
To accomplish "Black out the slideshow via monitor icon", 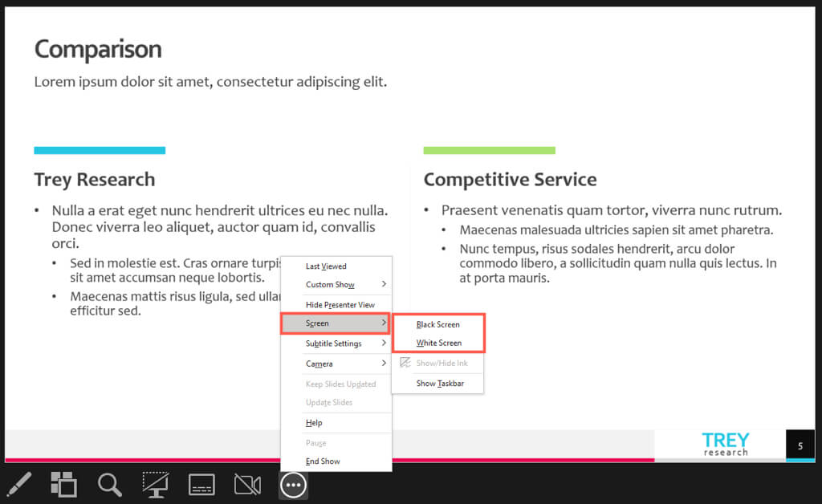I will 156,485.
